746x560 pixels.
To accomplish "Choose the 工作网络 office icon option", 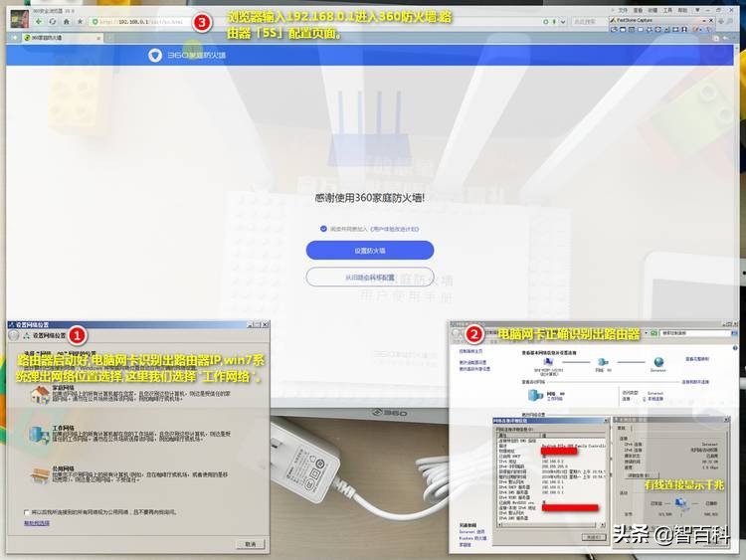I will tap(40, 435).
